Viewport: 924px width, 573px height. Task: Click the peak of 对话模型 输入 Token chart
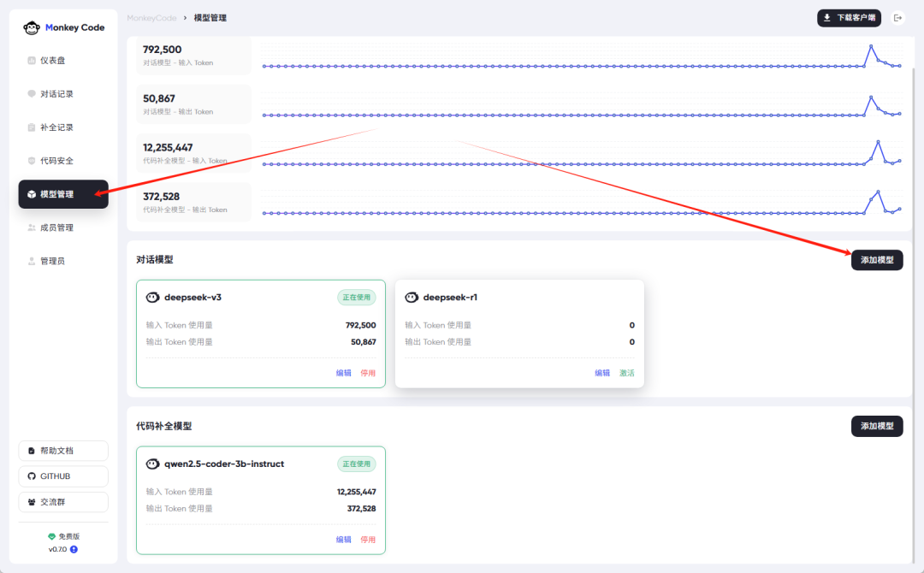(x=871, y=45)
